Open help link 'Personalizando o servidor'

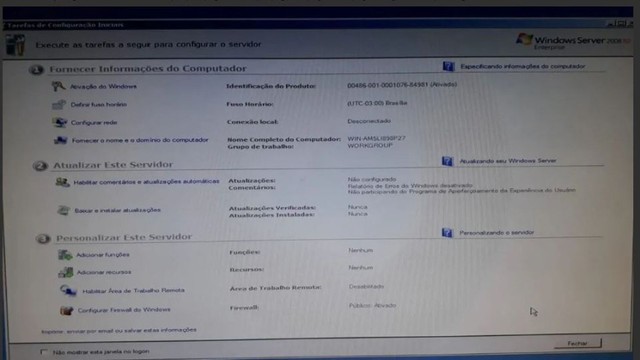click(496, 233)
